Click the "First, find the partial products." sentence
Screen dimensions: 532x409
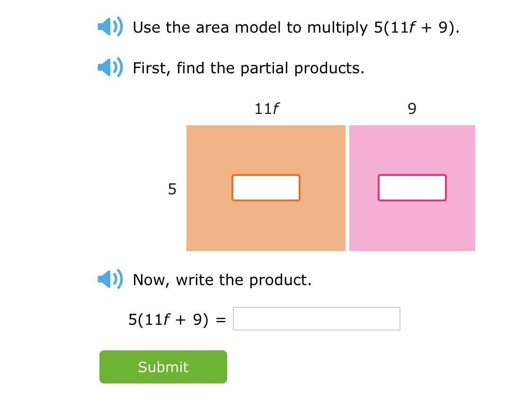tap(248, 68)
